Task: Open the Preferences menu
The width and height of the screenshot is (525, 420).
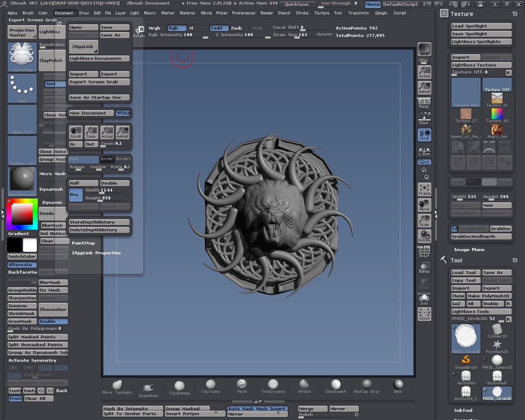Action: 244,13
